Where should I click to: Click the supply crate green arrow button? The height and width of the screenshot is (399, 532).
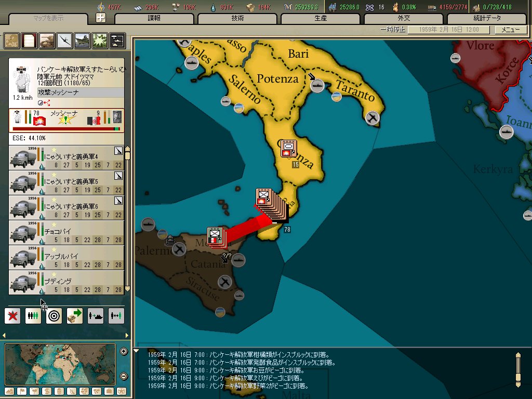point(75,316)
